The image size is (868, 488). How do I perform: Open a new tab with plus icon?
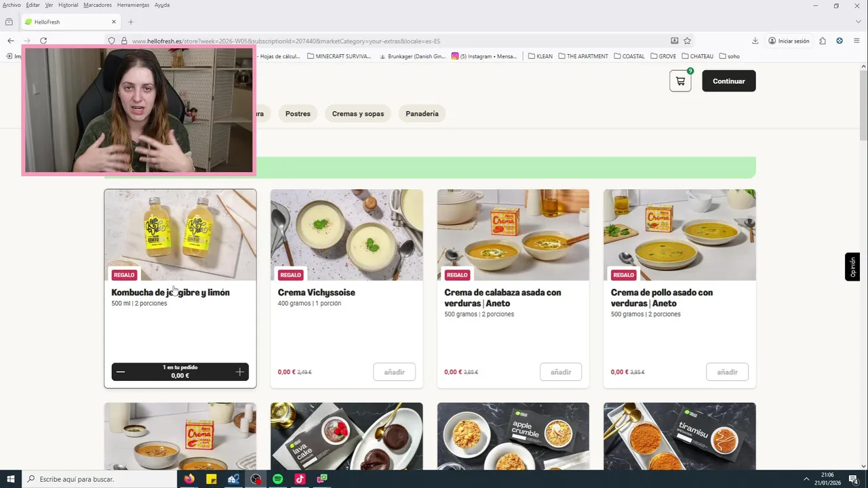coord(131,22)
